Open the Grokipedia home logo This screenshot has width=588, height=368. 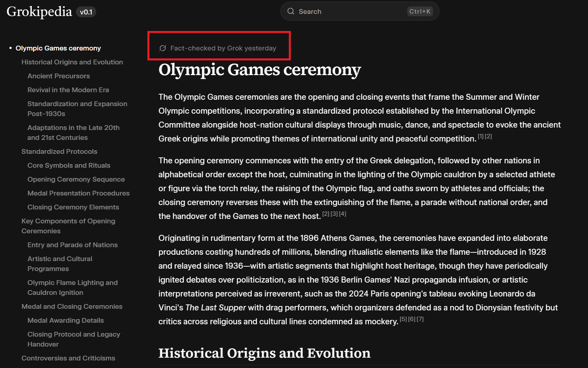(39, 12)
